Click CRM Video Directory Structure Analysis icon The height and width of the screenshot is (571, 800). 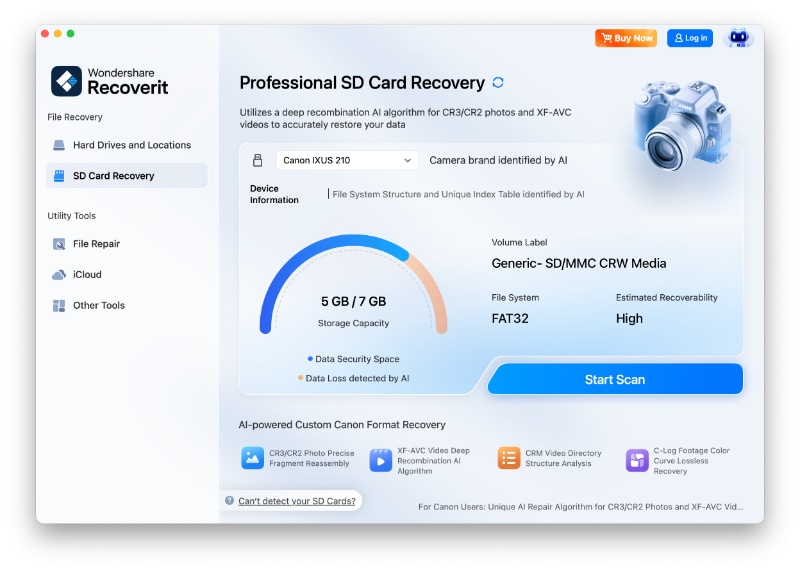tap(509, 458)
